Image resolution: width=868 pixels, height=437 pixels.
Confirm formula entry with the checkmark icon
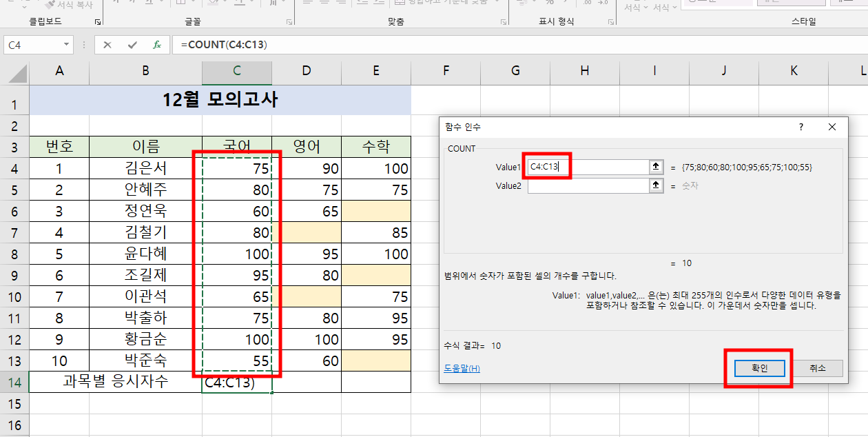point(132,45)
